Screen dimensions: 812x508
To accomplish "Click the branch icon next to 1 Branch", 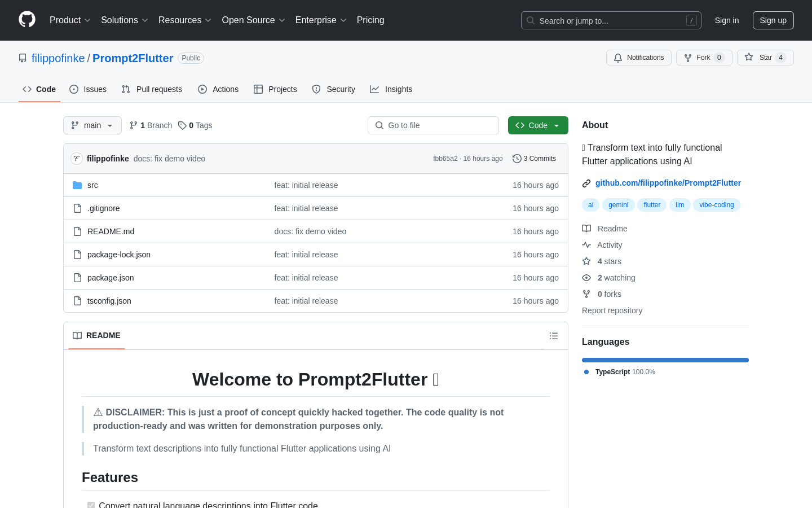I will pos(134,125).
